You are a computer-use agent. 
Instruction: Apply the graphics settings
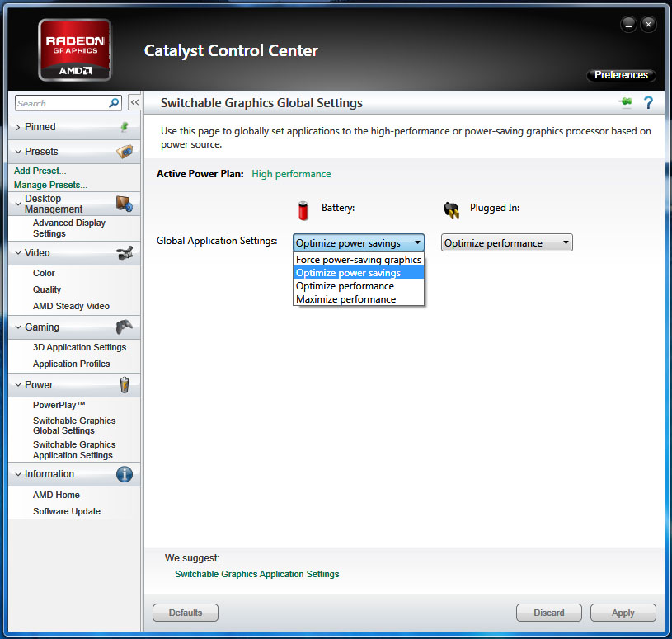(623, 613)
